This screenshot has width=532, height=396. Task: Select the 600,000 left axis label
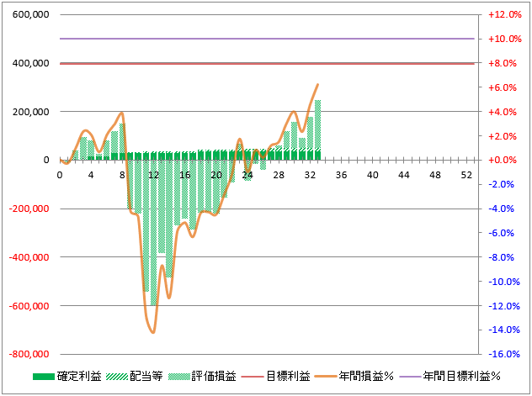[x=31, y=14]
